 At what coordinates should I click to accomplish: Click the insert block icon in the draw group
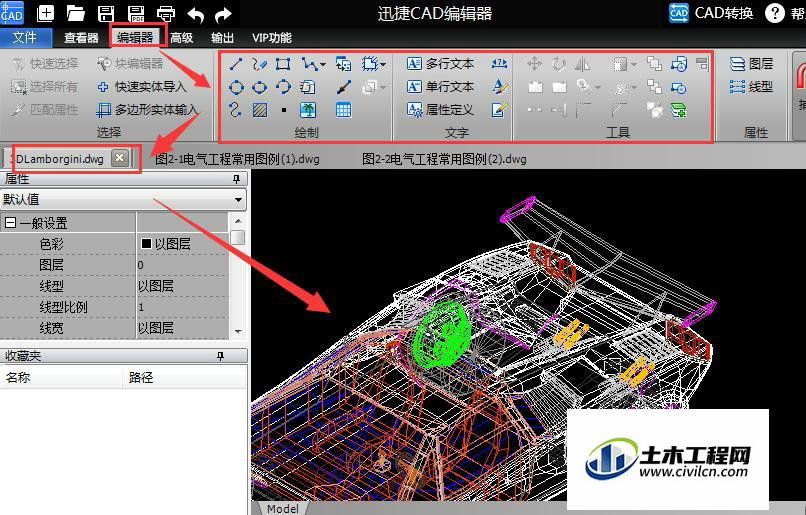343,64
